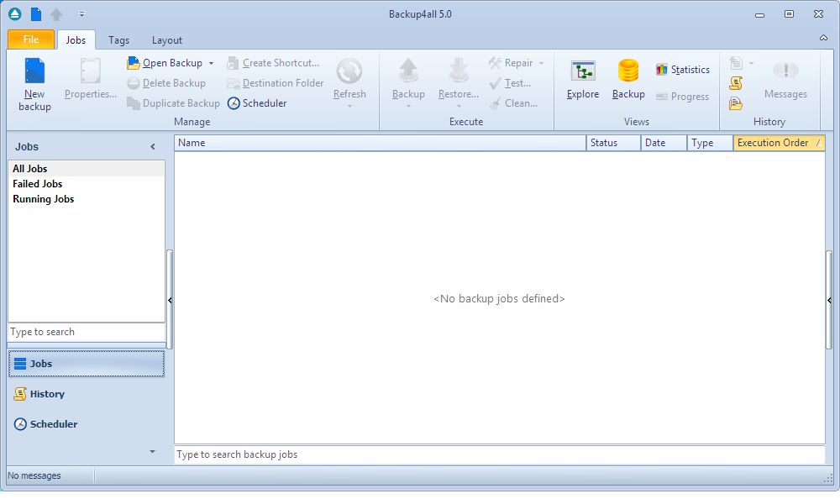This screenshot has width=840, height=504.
Task: Click the Backup4all application icon in title bar
Action: [x=15, y=14]
